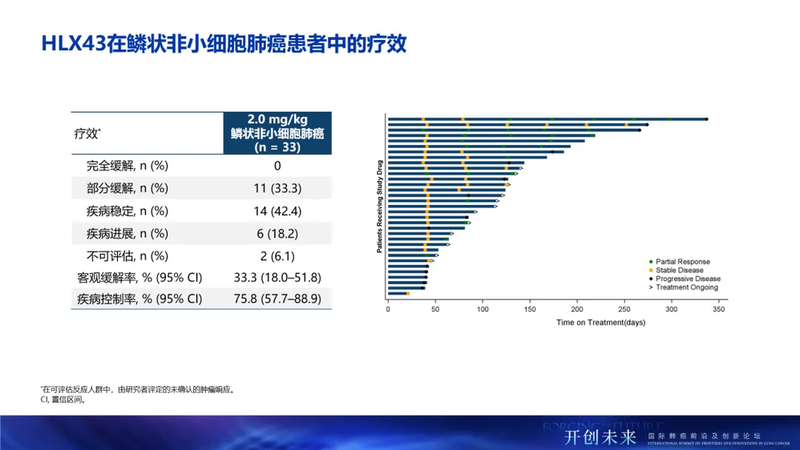
Task: Click the 疾病稳定 value 14 (42.4)
Action: (x=277, y=211)
